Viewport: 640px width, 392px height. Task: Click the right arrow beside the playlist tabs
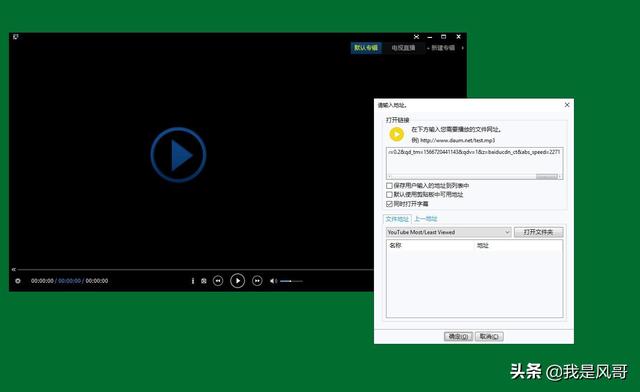pyautogui.click(x=462, y=48)
